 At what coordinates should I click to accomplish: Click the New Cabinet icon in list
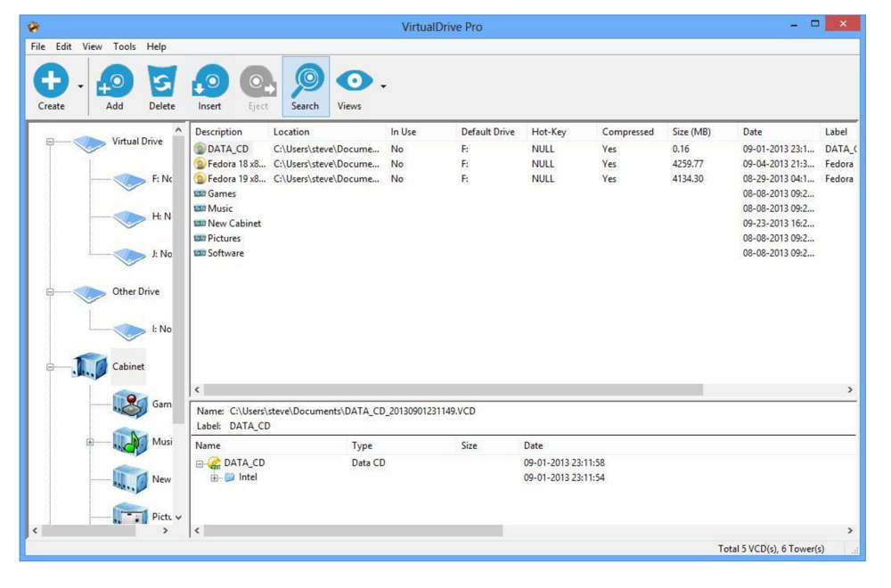click(200, 224)
